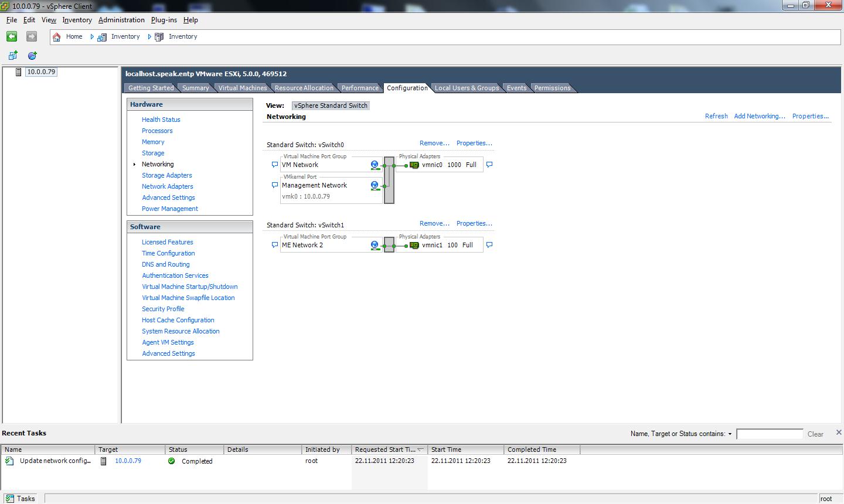Switch to the Performance tab
This screenshot has height=504, width=844.
point(360,88)
